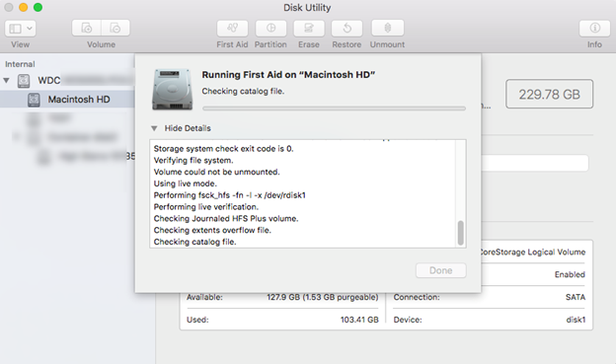Open the View sidebar options button

(x=20, y=29)
